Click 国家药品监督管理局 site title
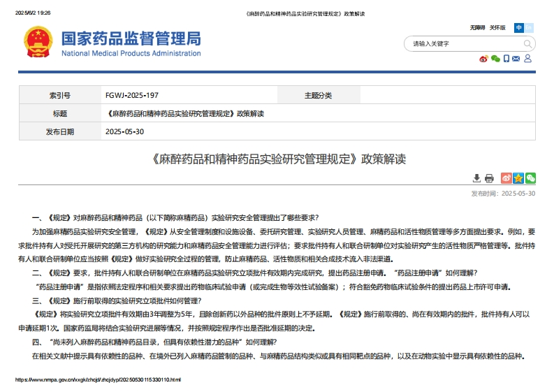The width and height of the screenshot is (554, 392). 131,38
